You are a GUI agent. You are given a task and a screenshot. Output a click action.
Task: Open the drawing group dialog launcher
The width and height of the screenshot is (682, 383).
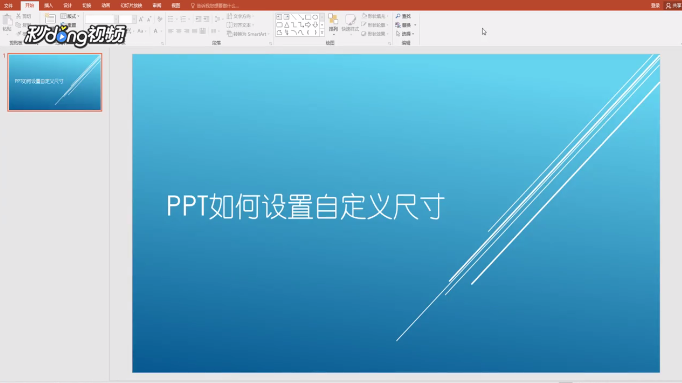[x=389, y=43]
